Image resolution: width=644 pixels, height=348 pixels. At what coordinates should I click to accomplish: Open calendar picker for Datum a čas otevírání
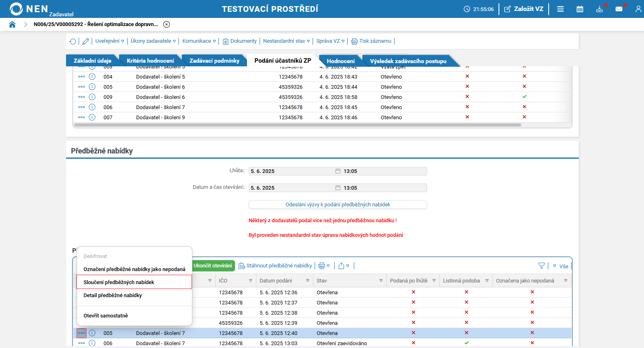click(338, 188)
